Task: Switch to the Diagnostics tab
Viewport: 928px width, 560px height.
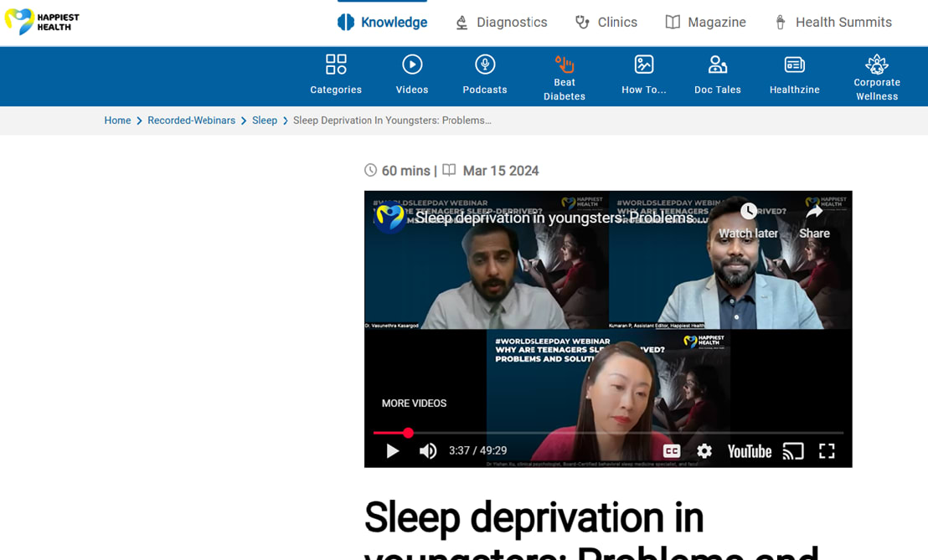Action: pos(501,23)
